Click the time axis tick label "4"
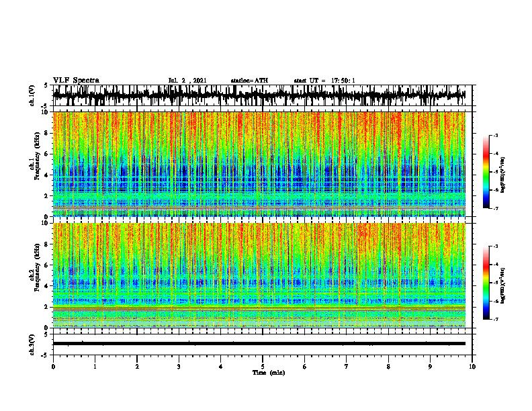 pyautogui.click(x=221, y=367)
